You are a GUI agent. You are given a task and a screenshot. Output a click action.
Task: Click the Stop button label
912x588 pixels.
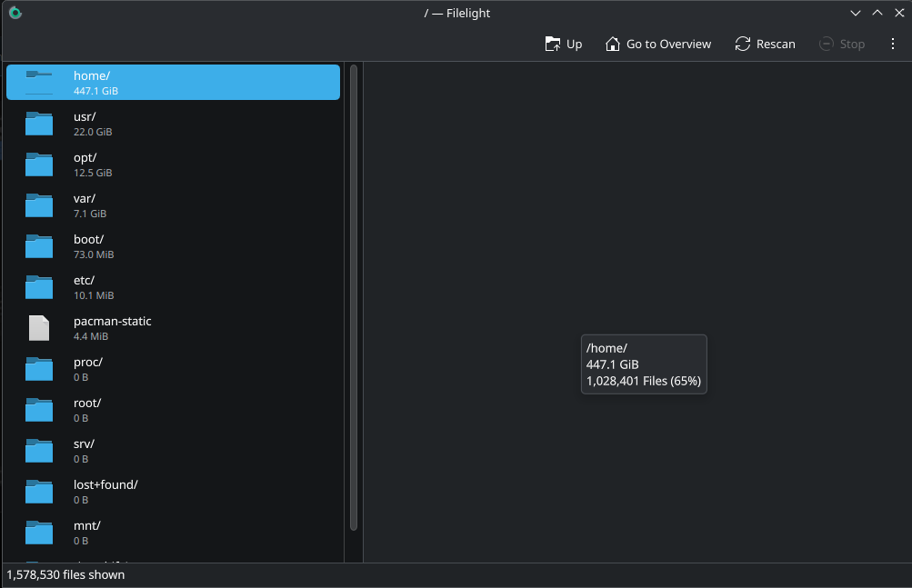point(852,45)
